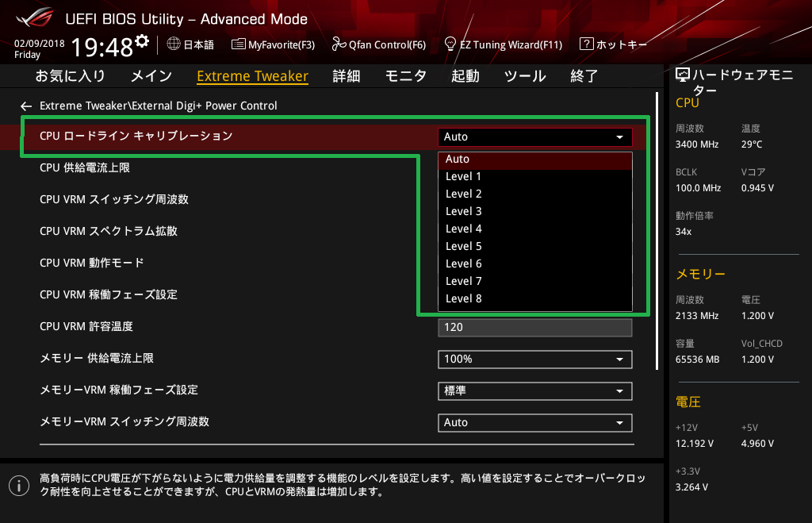Click the 34x ratio value
The width and height of the screenshot is (812, 523).
click(684, 232)
